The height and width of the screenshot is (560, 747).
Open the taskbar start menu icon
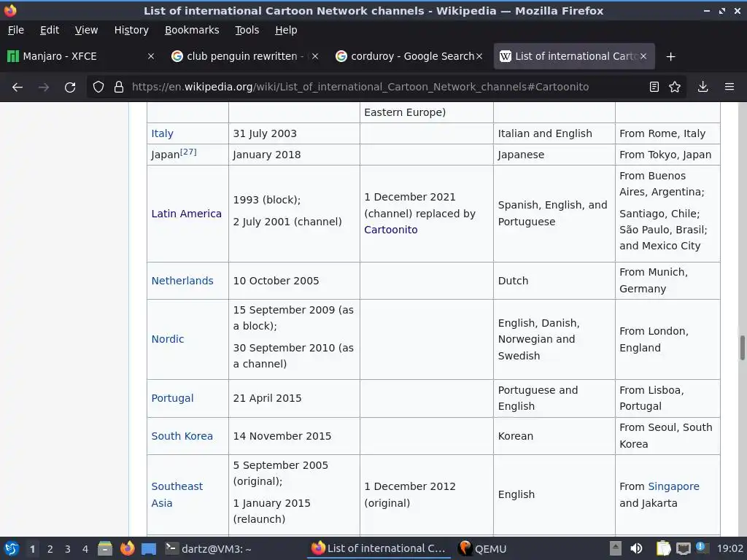point(12,549)
